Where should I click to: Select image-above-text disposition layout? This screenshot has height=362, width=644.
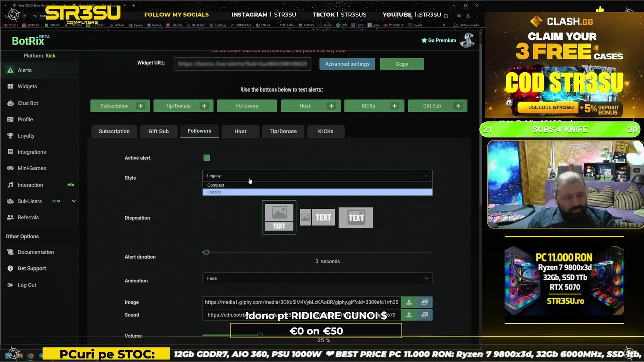click(x=279, y=217)
